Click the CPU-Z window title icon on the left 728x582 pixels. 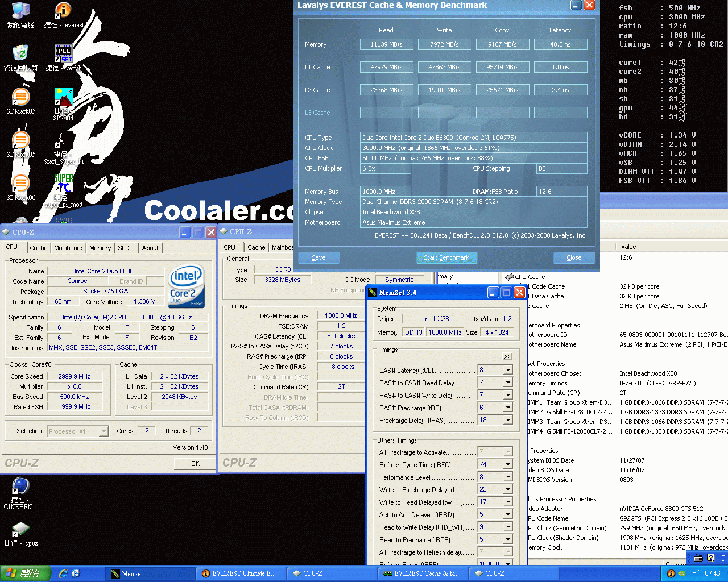(6, 232)
